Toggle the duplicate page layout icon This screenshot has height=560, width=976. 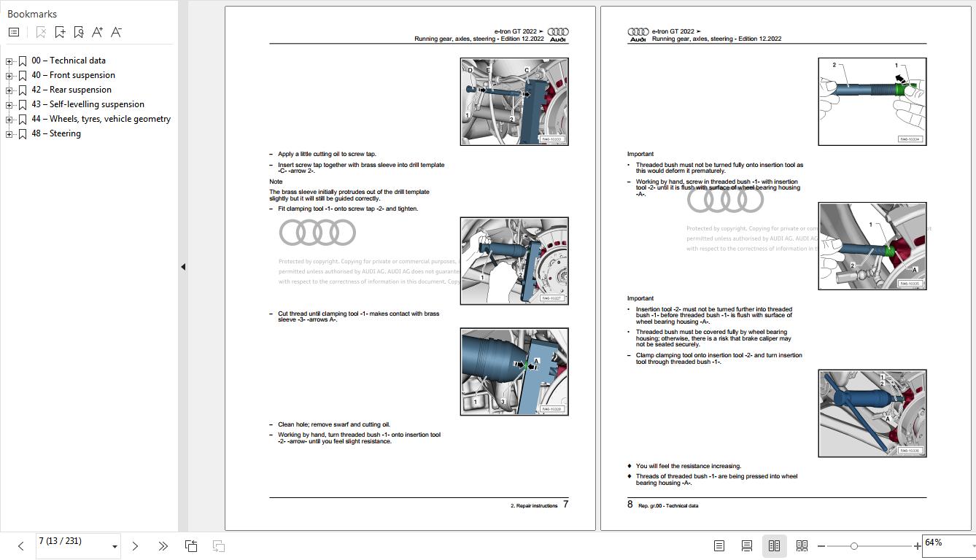(x=218, y=545)
